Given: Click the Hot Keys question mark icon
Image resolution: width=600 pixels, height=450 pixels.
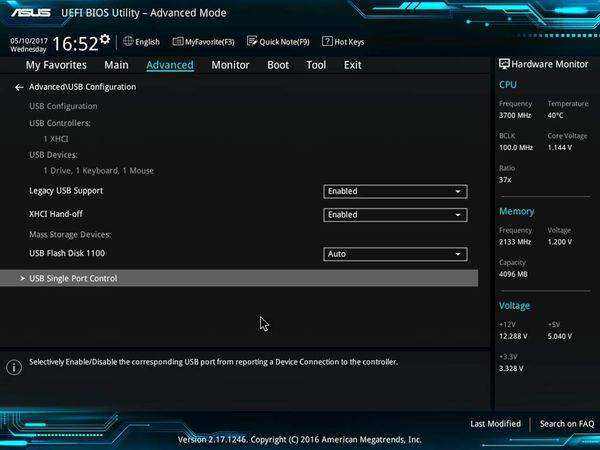Looking at the screenshot, I should (x=327, y=41).
